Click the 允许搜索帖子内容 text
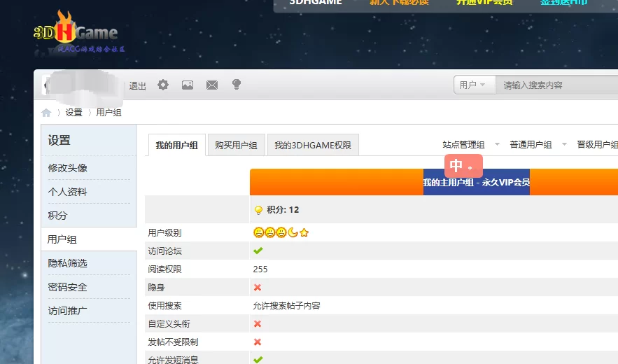This screenshot has width=618, height=364. [286, 306]
